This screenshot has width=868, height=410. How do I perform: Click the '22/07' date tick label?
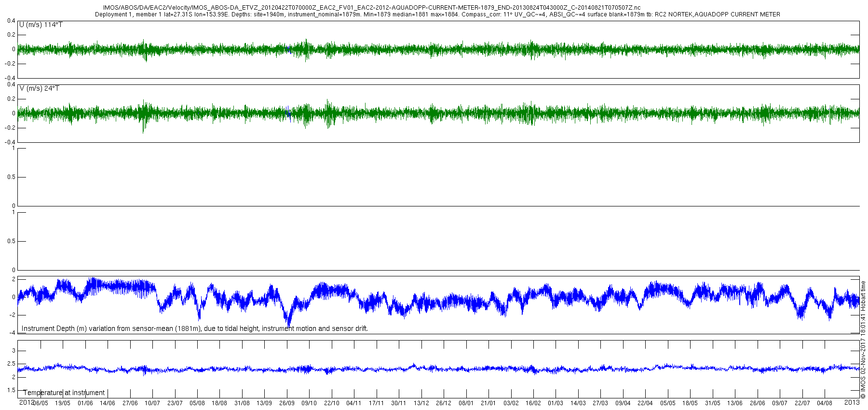[802, 403]
